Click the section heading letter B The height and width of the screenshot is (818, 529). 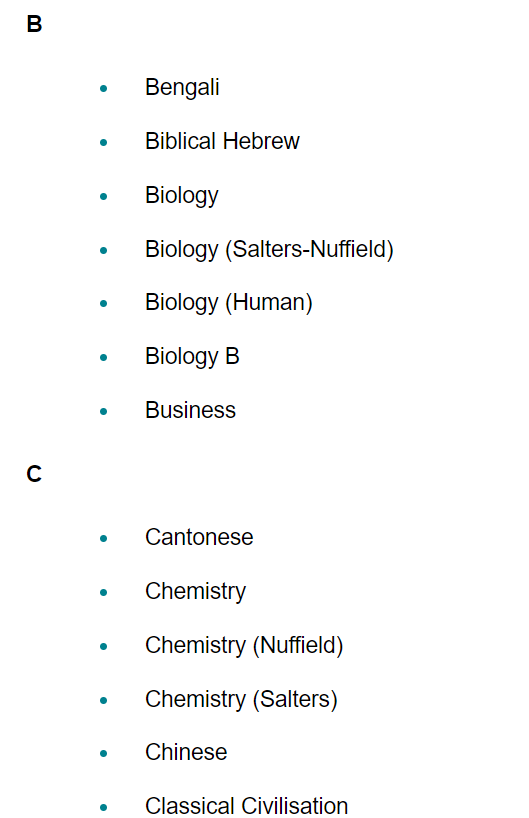click(34, 25)
